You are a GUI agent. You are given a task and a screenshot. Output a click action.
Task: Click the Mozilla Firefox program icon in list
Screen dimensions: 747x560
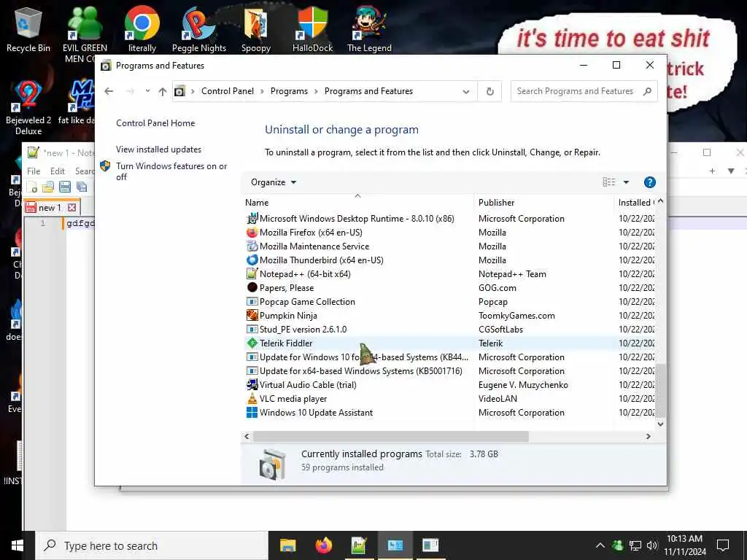tap(252, 233)
